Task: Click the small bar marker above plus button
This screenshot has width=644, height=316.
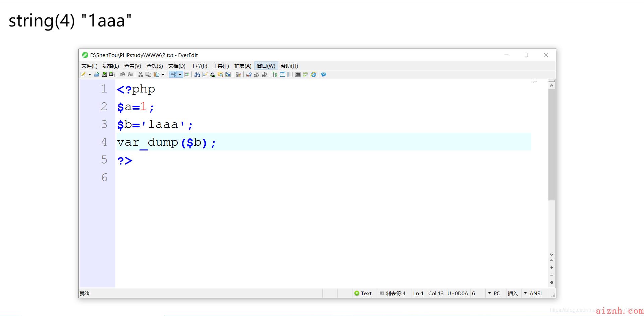Action: (551, 260)
